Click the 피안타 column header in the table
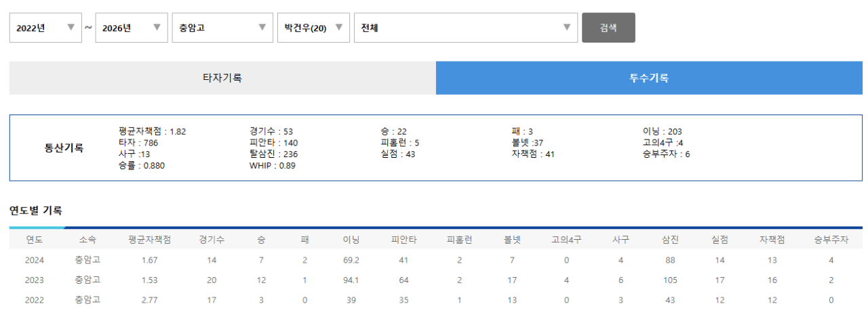This screenshot has height=319, width=868. [404, 239]
